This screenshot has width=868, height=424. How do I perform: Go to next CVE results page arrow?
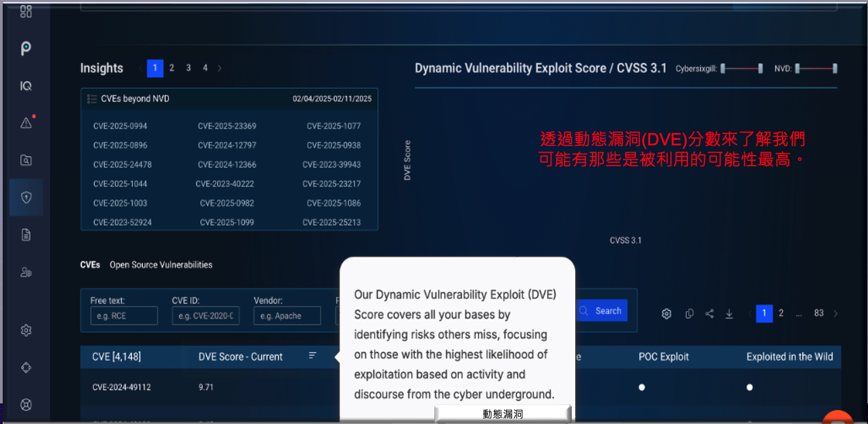836,313
